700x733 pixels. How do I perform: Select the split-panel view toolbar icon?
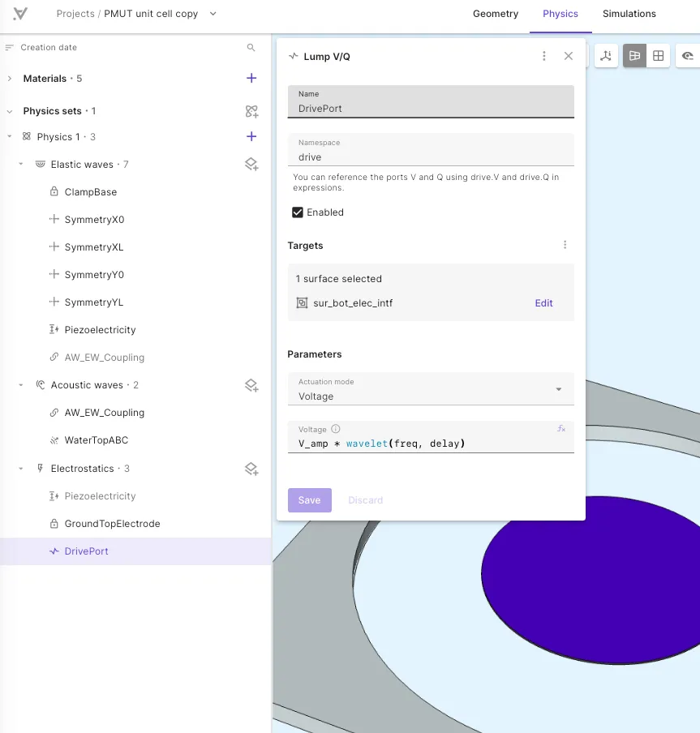634,56
